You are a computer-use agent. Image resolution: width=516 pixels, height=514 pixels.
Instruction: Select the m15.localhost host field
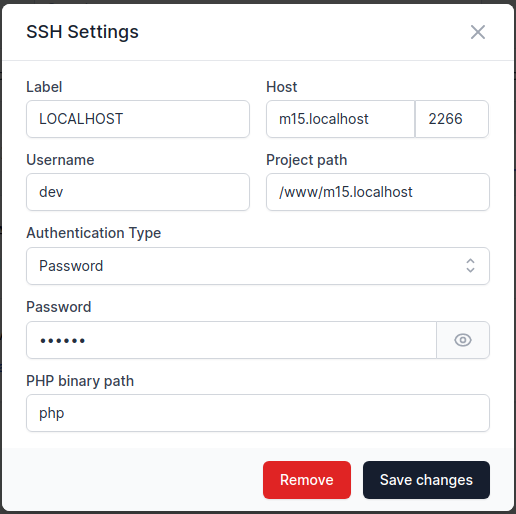point(340,119)
